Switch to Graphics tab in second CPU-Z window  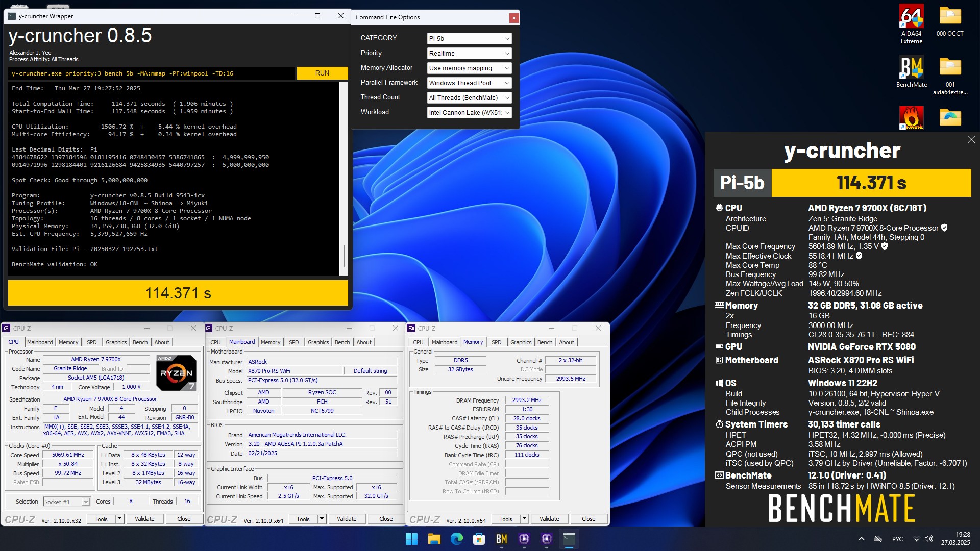pyautogui.click(x=318, y=342)
